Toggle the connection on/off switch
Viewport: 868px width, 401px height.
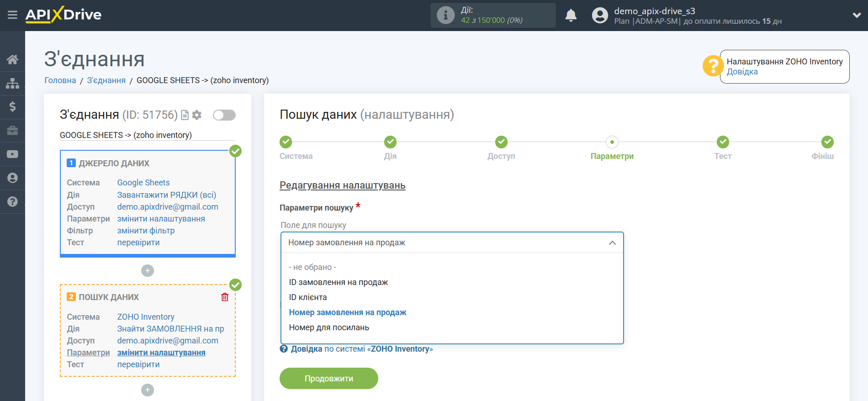[x=224, y=115]
